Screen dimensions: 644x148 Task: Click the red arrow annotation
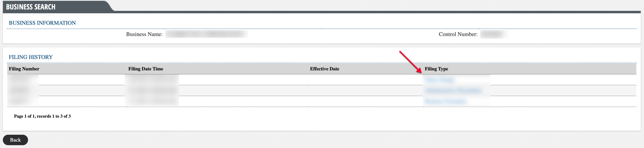(x=411, y=62)
